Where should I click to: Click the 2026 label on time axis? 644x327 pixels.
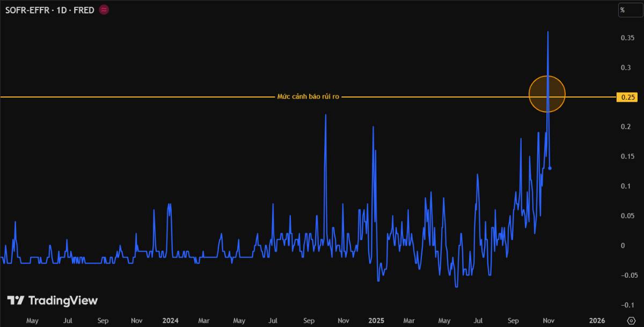pyautogui.click(x=596, y=321)
